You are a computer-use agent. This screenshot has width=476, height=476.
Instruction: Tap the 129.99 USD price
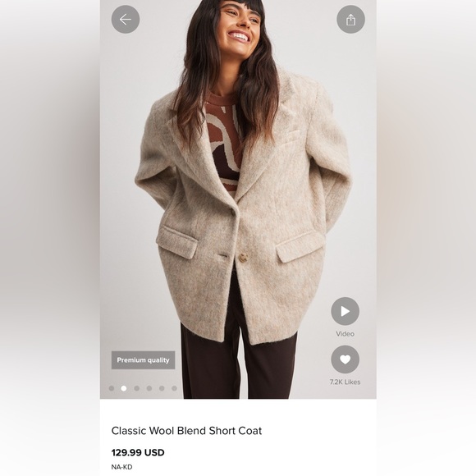[x=138, y=452]
